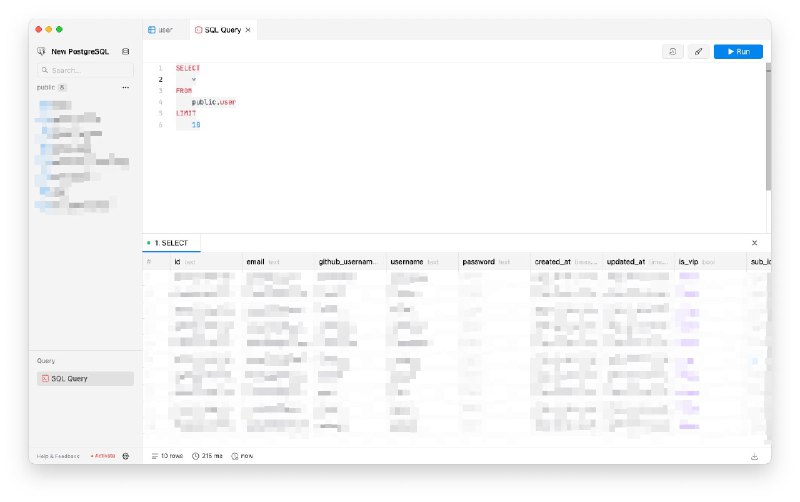800x502 pixels.
Task: Click the limit value 10 in the editor
Action: pyautogui.click(x=196, y=124)
